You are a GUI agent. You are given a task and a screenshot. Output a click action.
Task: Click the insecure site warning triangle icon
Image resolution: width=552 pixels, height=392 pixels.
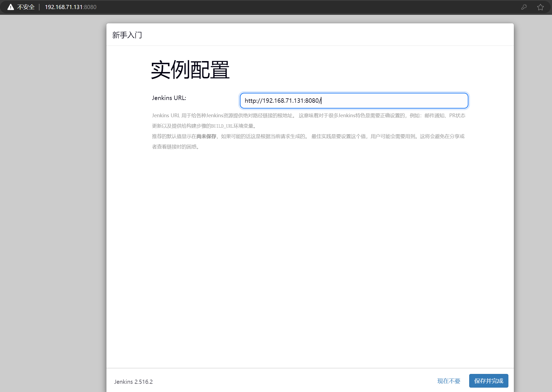(10, 7)
